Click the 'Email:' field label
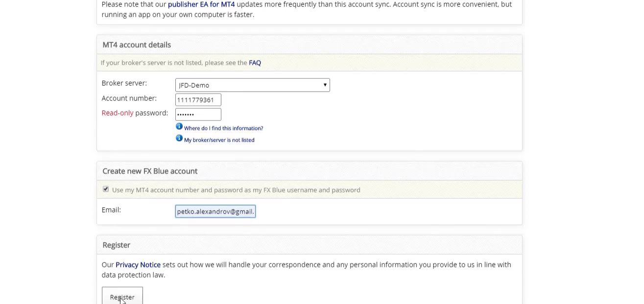This screenshot has width=644, height=304. click(111, 210)
